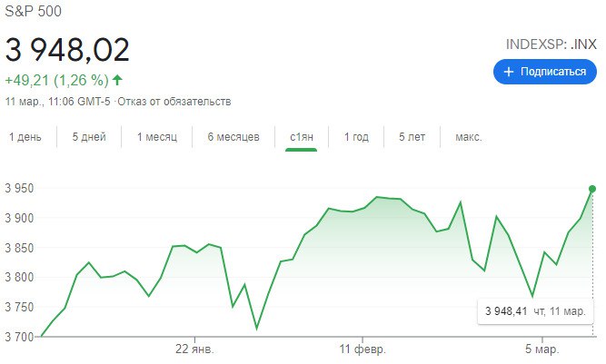Click the '11 февр.' date axis label
Viewport: 606px width, 364px height.
[363, 349]
